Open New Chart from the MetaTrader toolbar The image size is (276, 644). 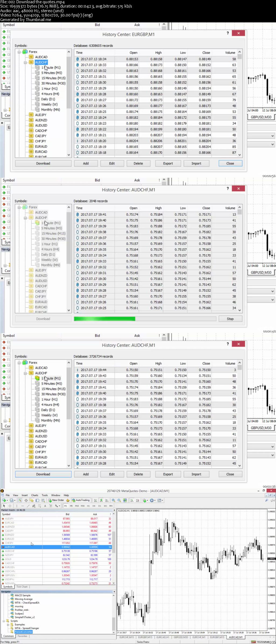click(x=4, y=500)
